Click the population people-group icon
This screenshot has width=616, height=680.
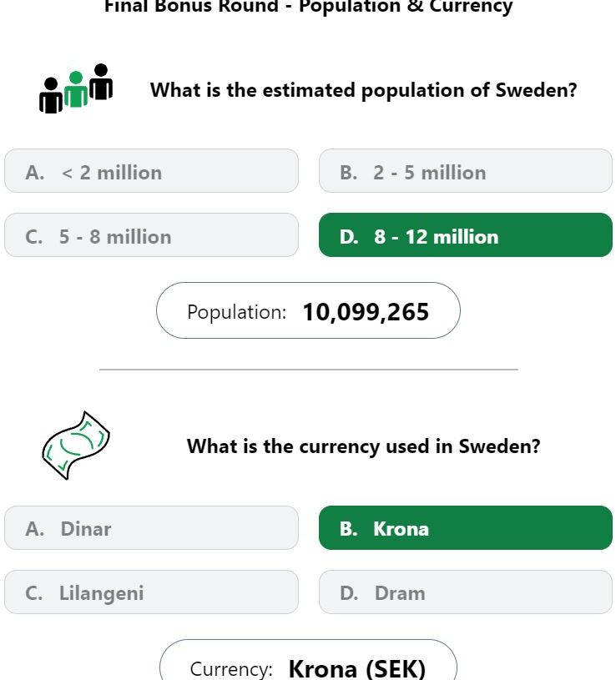pyautogui.click(x=76, y=89)
